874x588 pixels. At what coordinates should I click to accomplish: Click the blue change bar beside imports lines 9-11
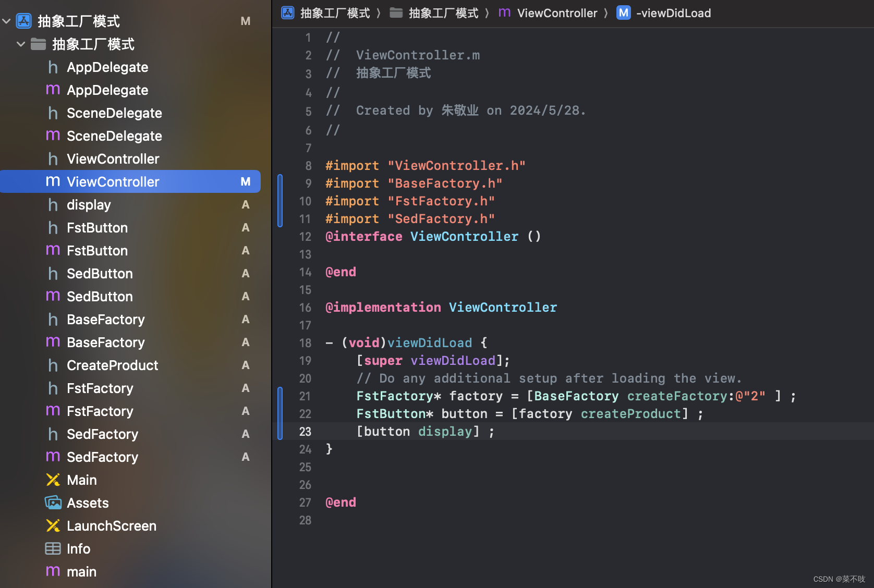(280, 201)
